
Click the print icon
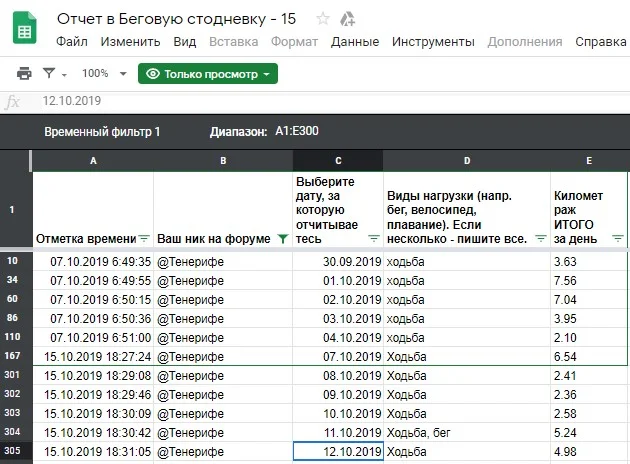pyautogui.click(x=24, y=74)
